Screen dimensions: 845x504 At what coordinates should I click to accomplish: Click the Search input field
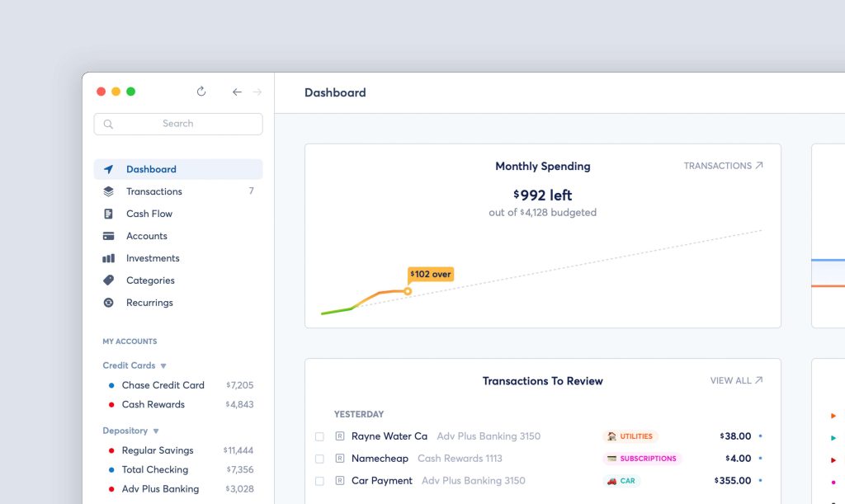tap(178, 124)
